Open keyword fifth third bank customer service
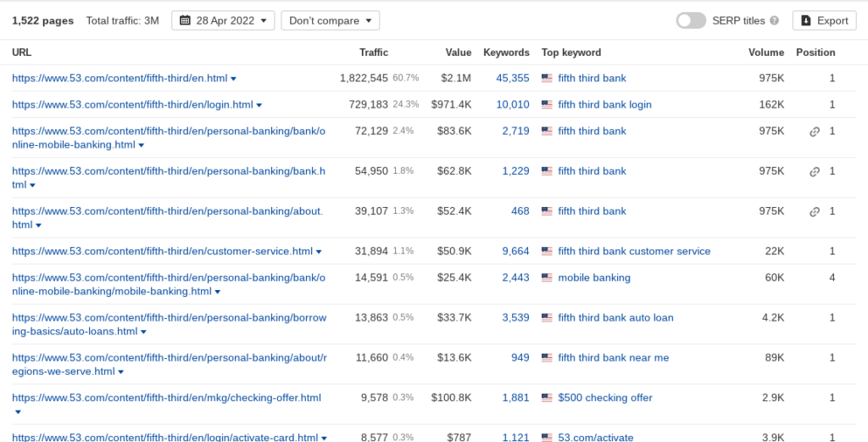868x442 pixels. 634,251
